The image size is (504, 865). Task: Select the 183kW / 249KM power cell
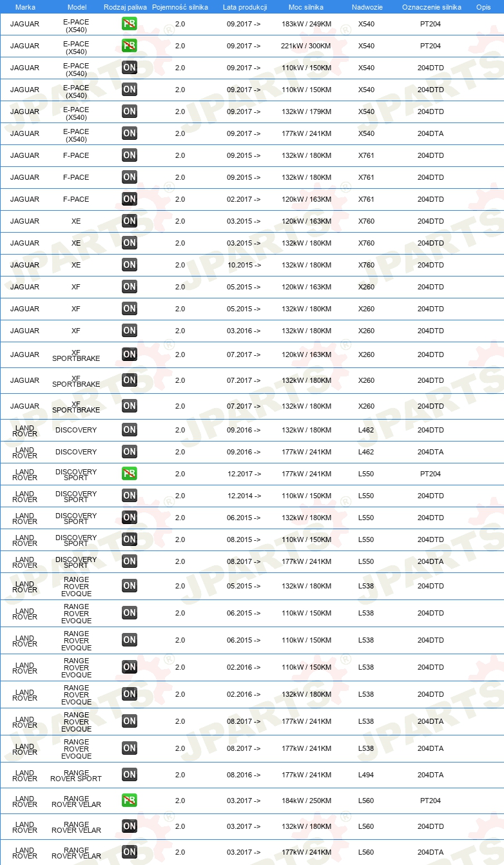point(306,24)
